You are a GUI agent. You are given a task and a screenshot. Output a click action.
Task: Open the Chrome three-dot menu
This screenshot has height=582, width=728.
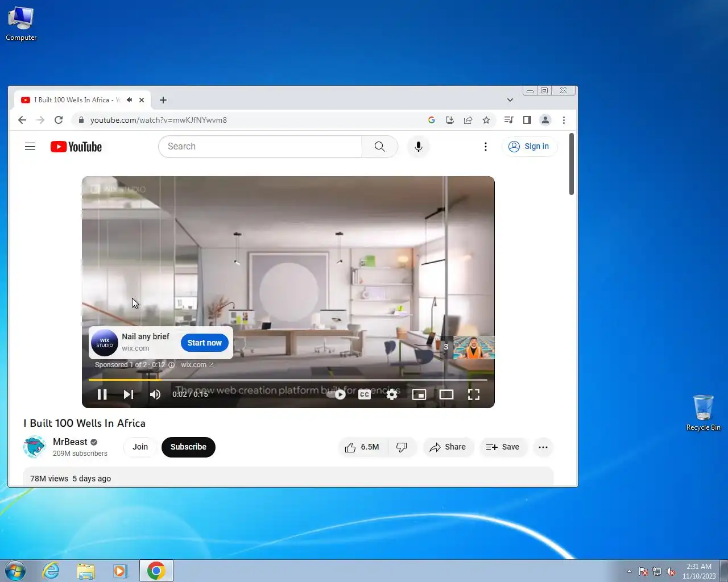tap(564, 120)
